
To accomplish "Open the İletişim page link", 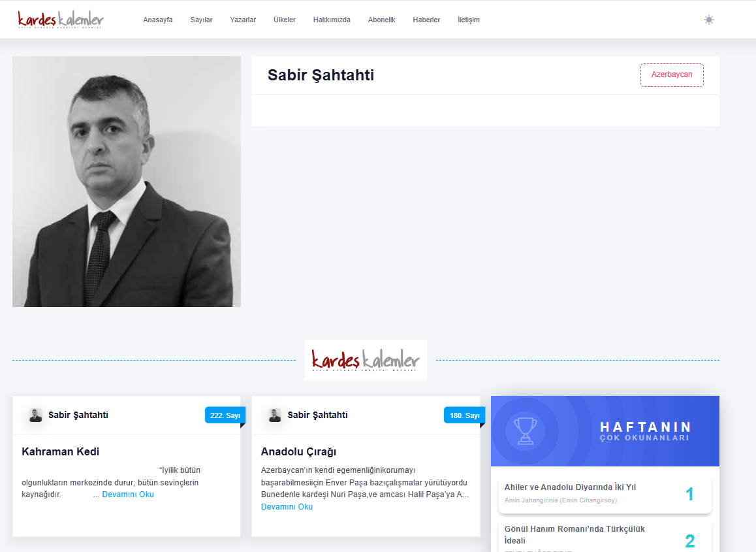I will point(469,20).
